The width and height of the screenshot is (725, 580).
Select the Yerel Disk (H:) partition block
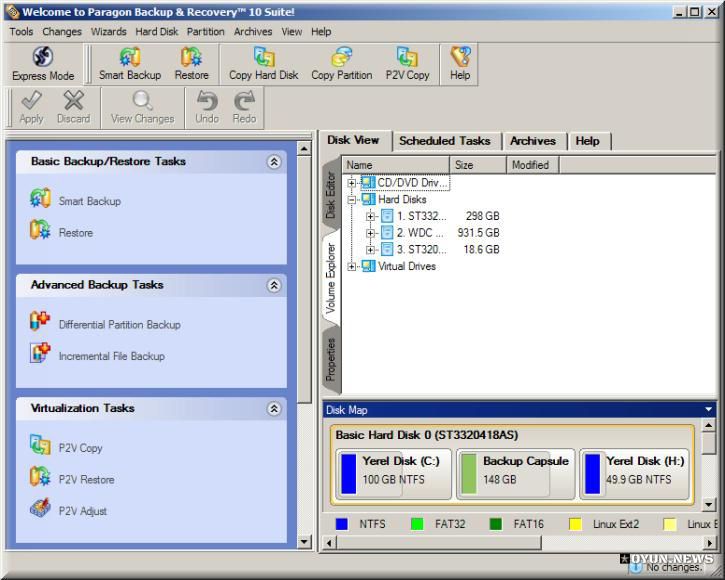(x=634, y=474)
